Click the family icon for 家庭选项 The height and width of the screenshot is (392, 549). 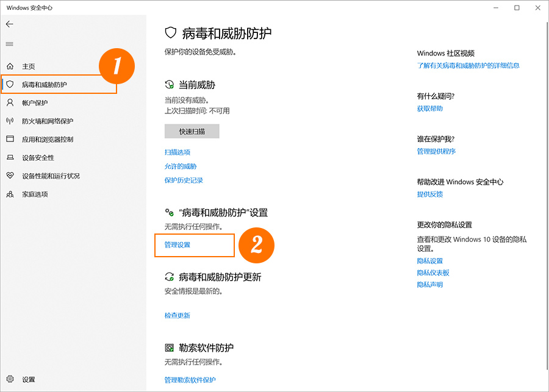click(10, 194)
